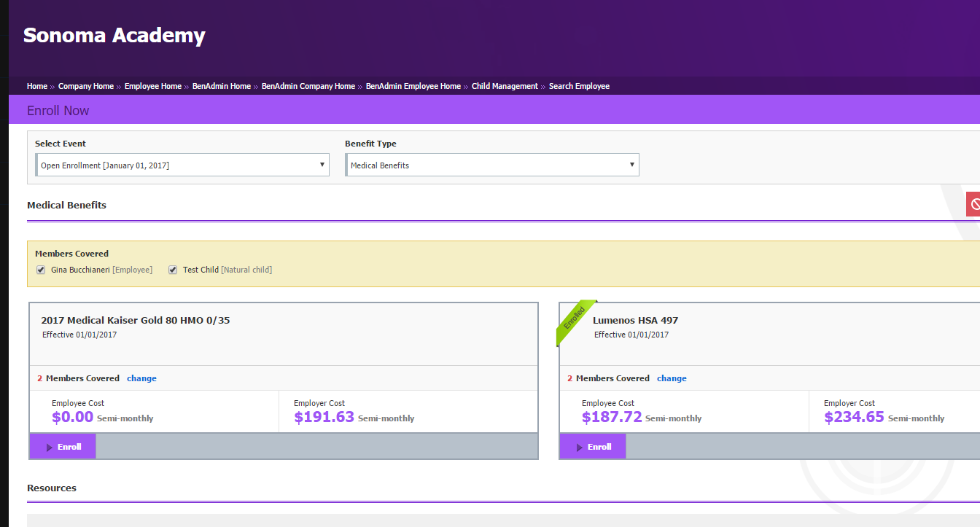Open Company Home breadcrumb
Viewport: 980px width, 527px height.
86,86
